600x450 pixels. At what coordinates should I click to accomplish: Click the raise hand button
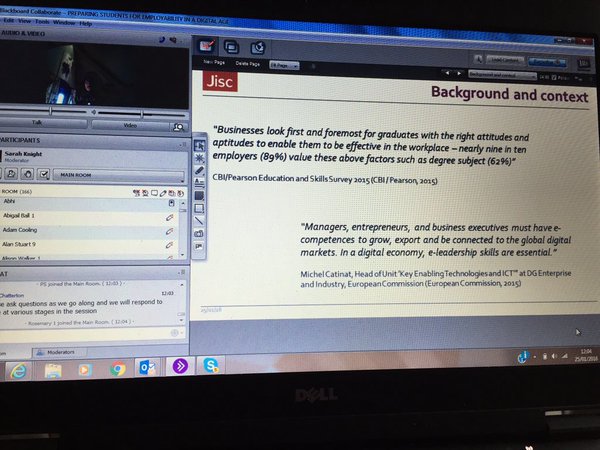pyautogui.click(x=28, y=174)
